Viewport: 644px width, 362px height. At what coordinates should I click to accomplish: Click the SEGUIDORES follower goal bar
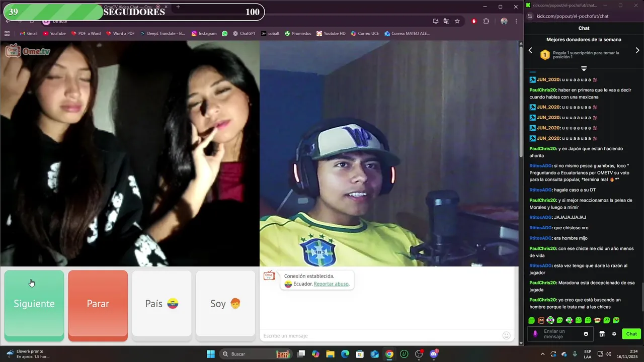tap(134, 12)
